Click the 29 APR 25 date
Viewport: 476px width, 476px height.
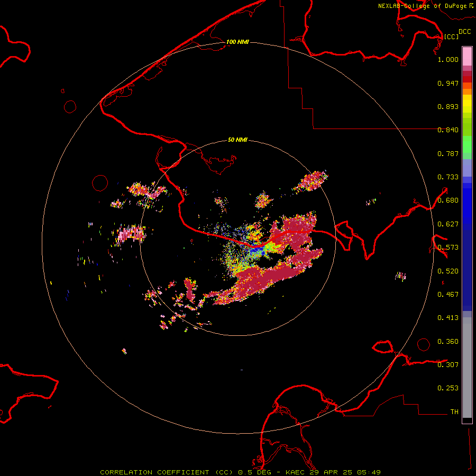(331, 472)
